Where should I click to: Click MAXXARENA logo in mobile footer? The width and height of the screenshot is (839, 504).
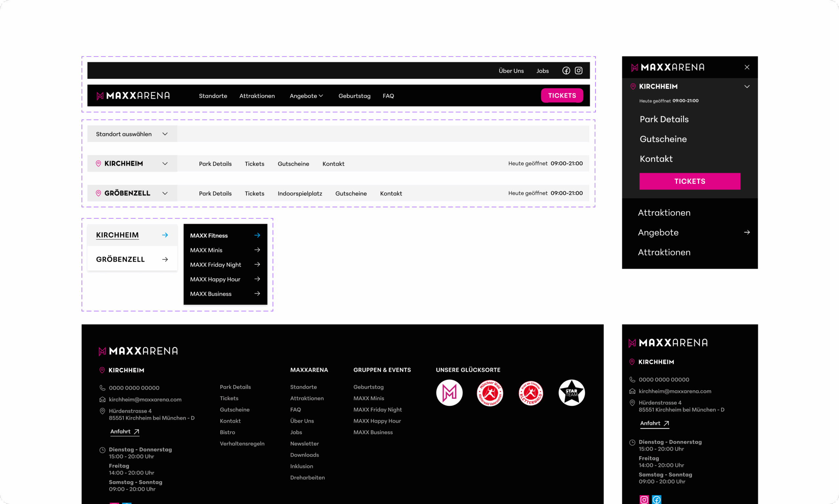tap(668, 343)
